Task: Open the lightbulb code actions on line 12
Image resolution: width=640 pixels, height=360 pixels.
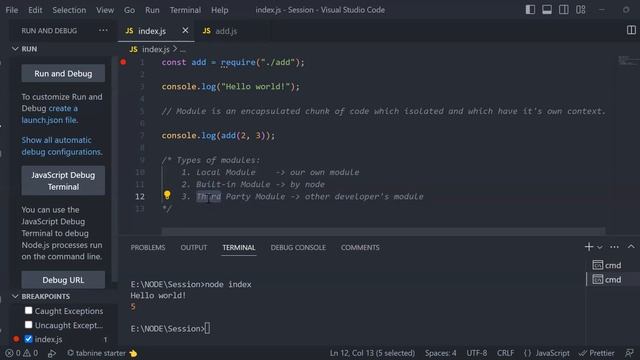Action: [x=167, y=195]
